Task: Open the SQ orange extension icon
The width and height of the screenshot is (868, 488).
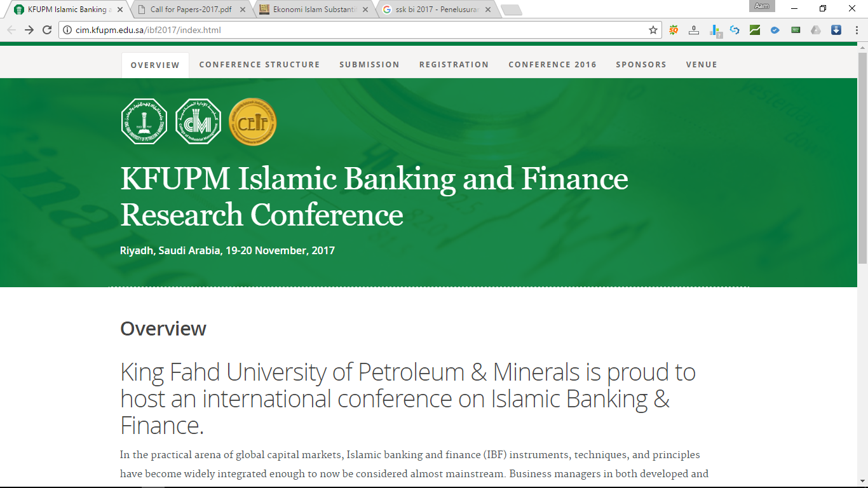Action: (x=674, y=30)
